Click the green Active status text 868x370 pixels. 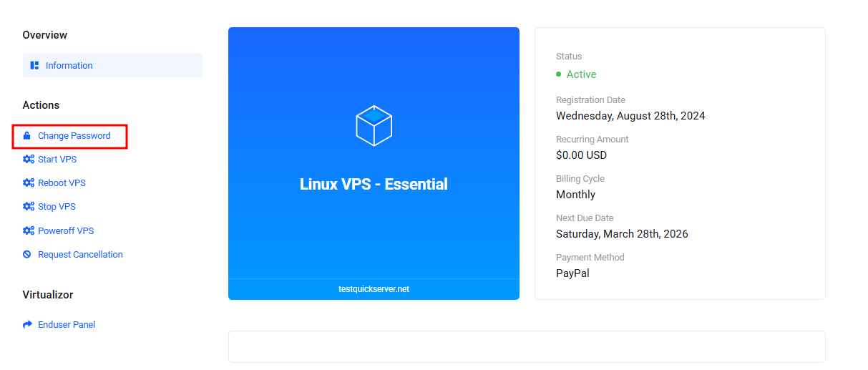click(581, 74)
